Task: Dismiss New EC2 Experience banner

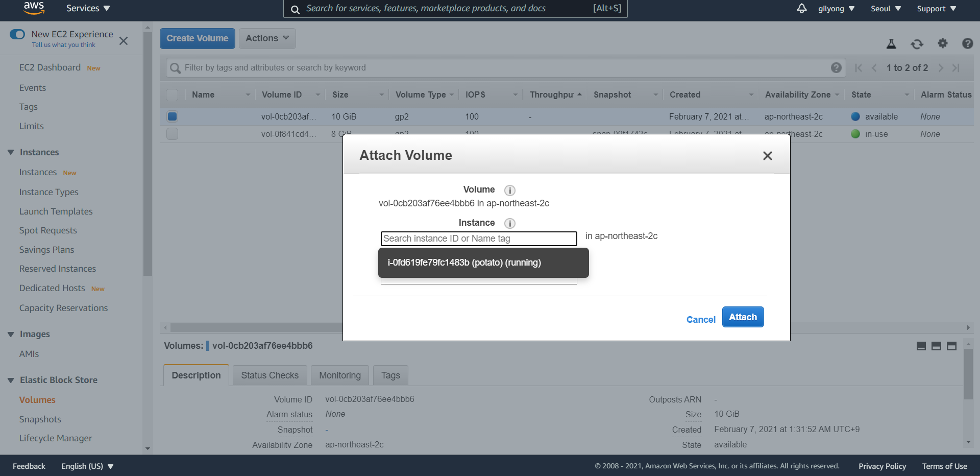Action: point(124,41)
